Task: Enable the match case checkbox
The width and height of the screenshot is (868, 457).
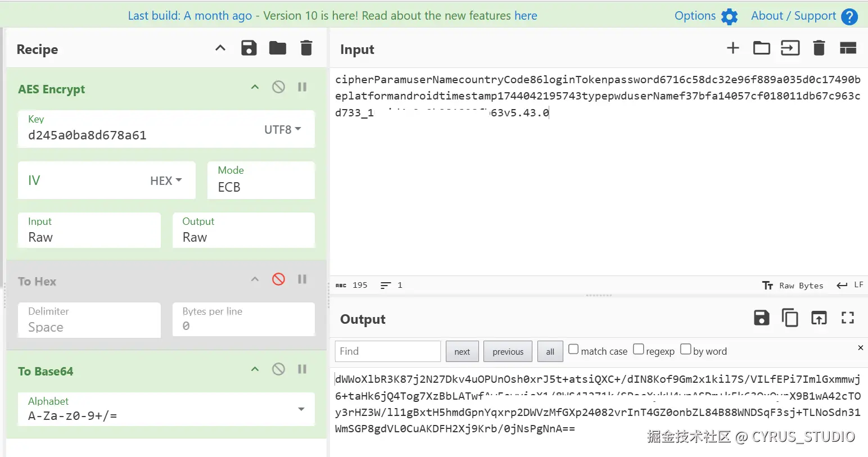Action: (573, 349)
